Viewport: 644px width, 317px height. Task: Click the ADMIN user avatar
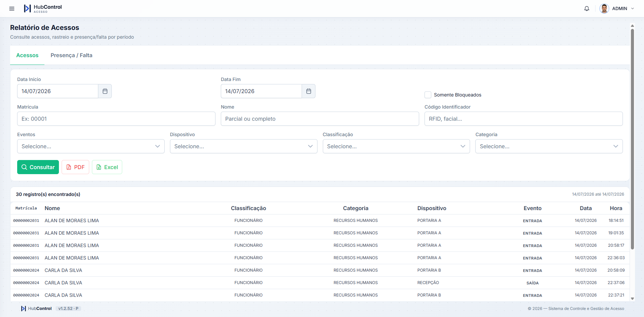604,8
